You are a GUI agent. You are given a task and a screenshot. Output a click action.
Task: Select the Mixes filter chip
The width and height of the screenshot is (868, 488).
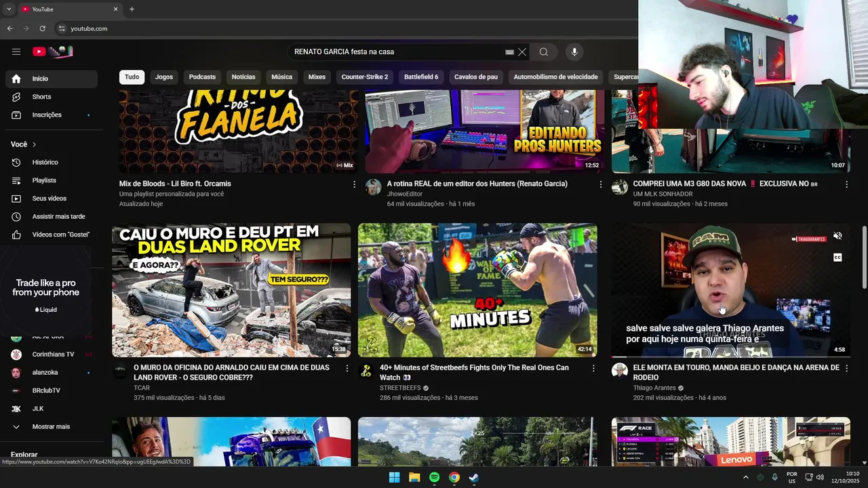coord(317,77)
